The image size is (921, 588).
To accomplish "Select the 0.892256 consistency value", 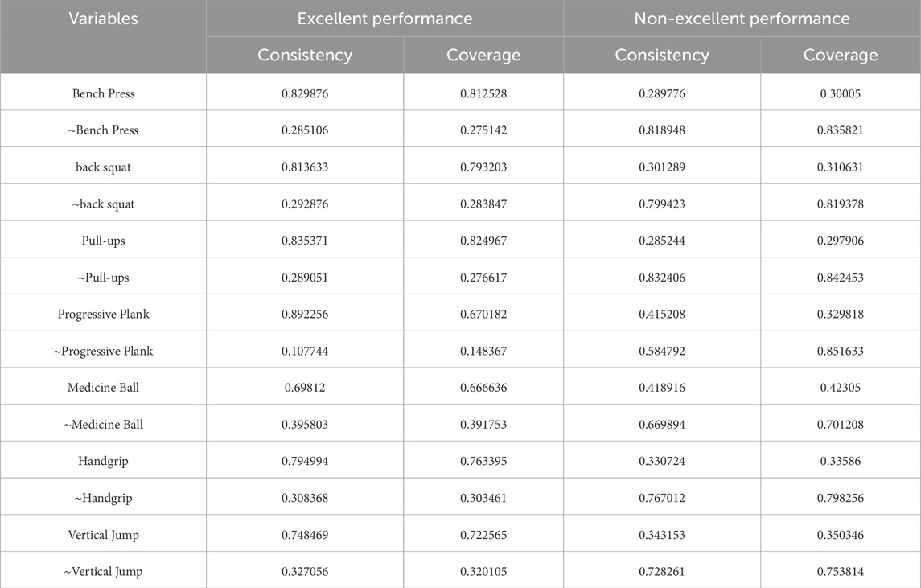I will coord(305,314).
